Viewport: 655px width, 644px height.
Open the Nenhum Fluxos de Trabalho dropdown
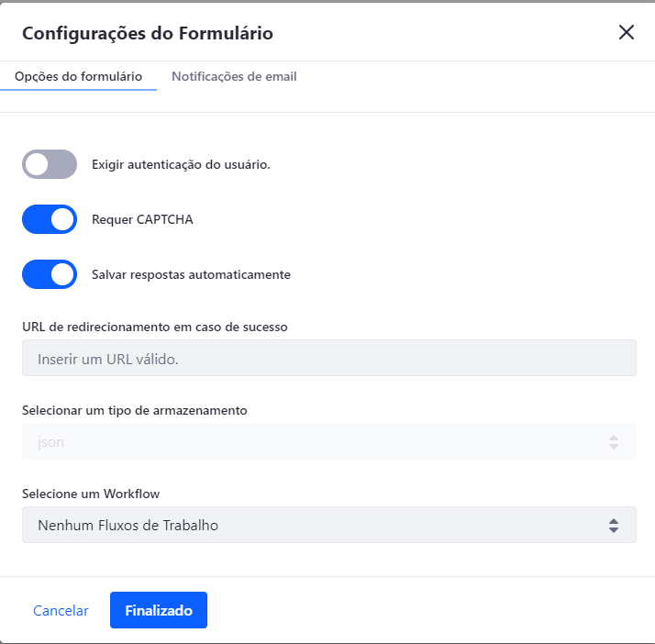coord(329,525)
